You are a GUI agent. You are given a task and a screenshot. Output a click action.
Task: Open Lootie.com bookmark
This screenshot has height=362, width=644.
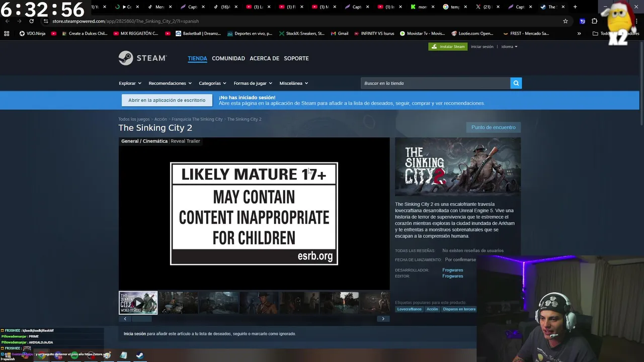point(472,33)
